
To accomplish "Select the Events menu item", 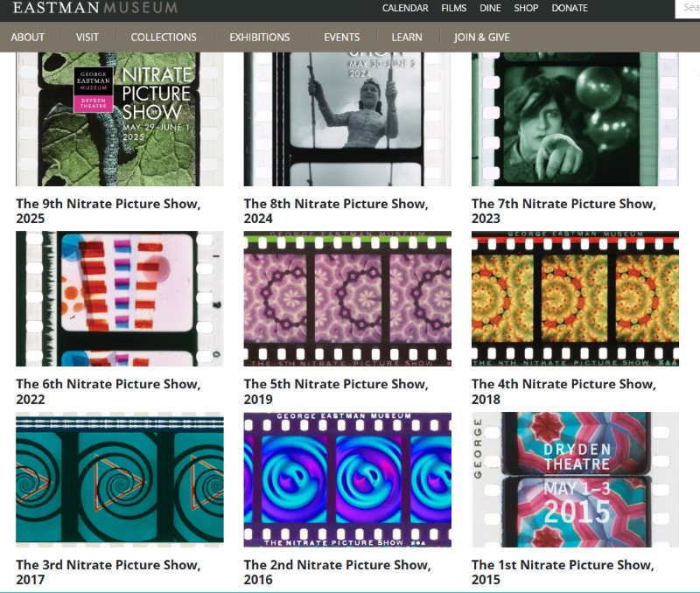I will pyautogui.click(x=341, y=38).
